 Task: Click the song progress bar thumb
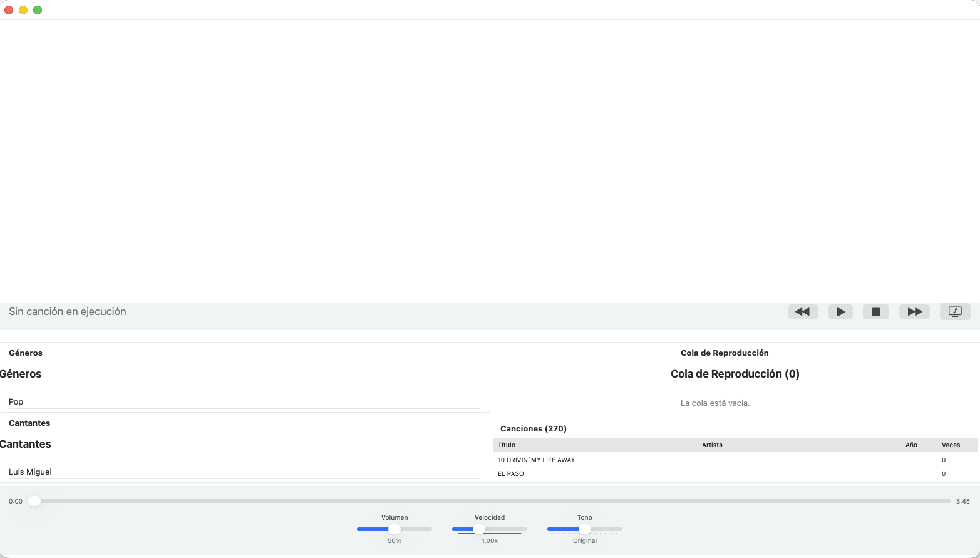click(x=34, y=501)
